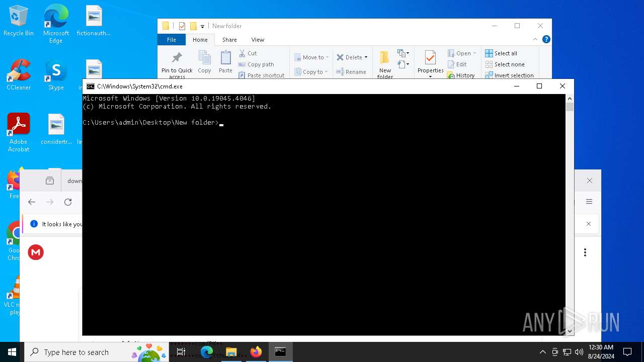Open Customize Quick Access Toolbar dropdown
The width and height of the screenshot is (644, 362).
click(202, 26)
